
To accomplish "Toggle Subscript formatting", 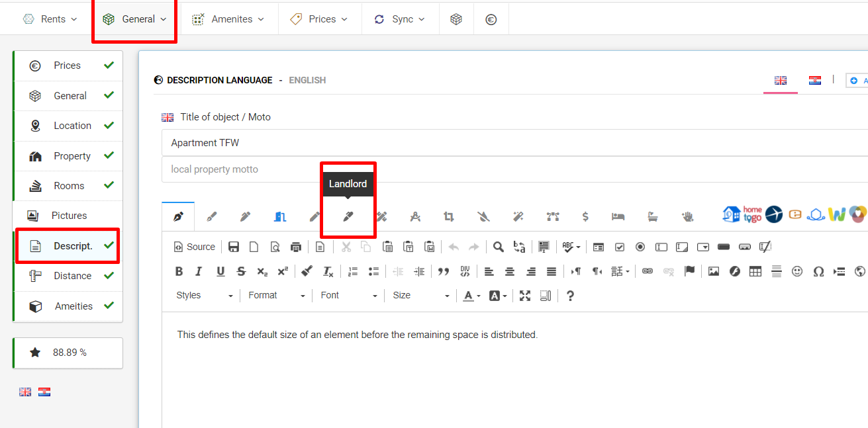I will coord(262,271).
